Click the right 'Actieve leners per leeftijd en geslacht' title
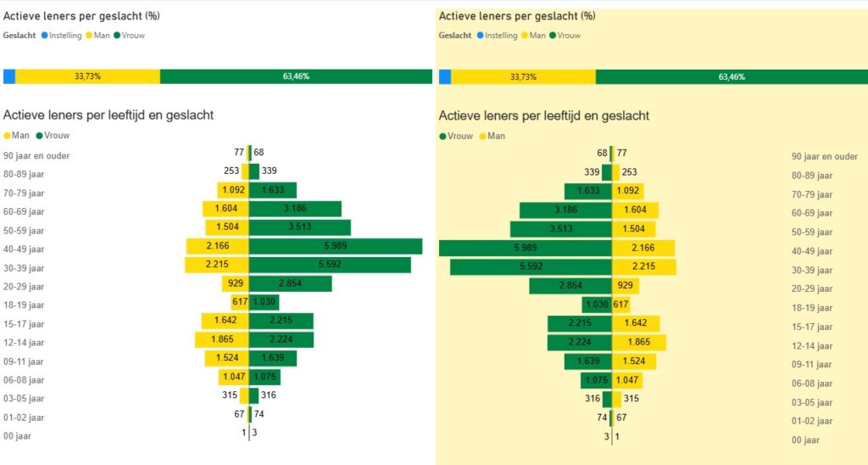868x465 pixels. [543, 115]
